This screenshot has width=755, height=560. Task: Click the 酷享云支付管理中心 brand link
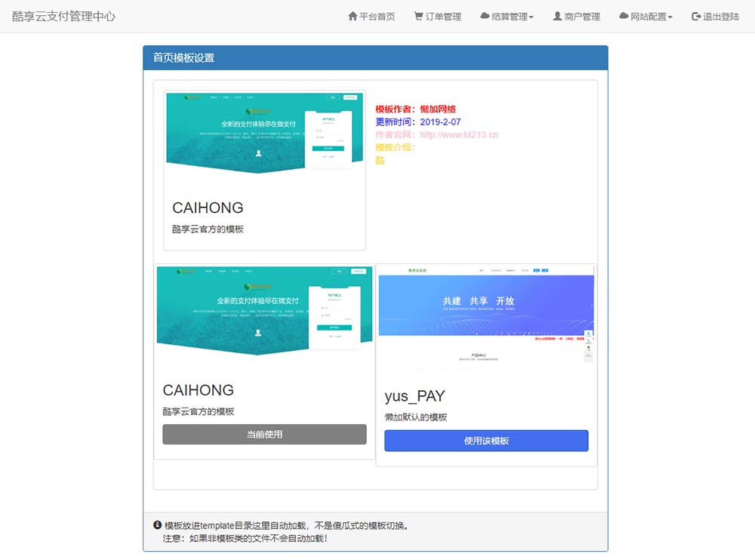click(63, 17)
